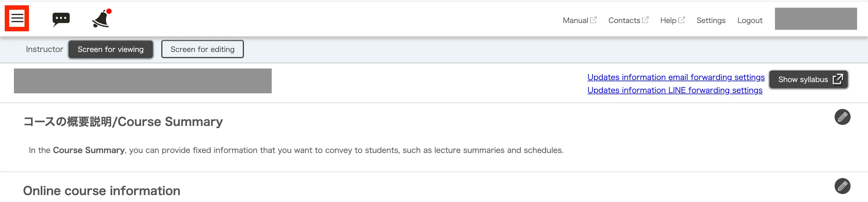Switch to Screen for viewing mode
The height and width of the screenshot is (202, 868).
pyautogui.click(x=110, y=50)
